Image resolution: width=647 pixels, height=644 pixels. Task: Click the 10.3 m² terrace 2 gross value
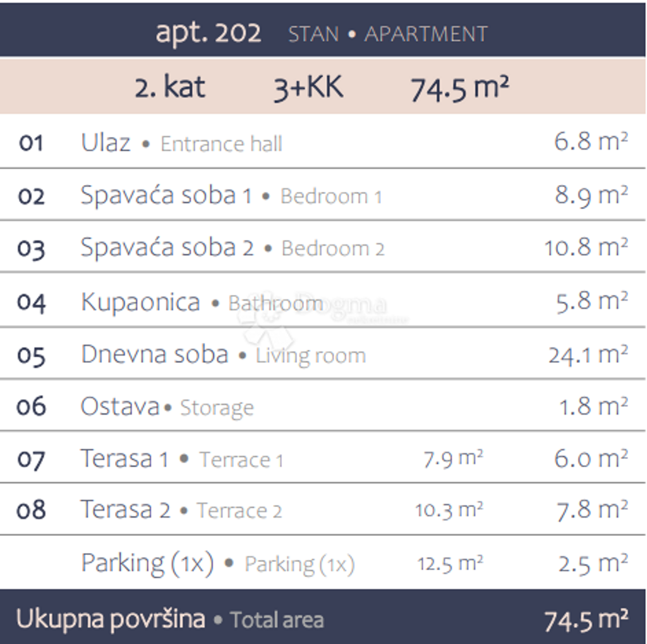pos(449,510)
